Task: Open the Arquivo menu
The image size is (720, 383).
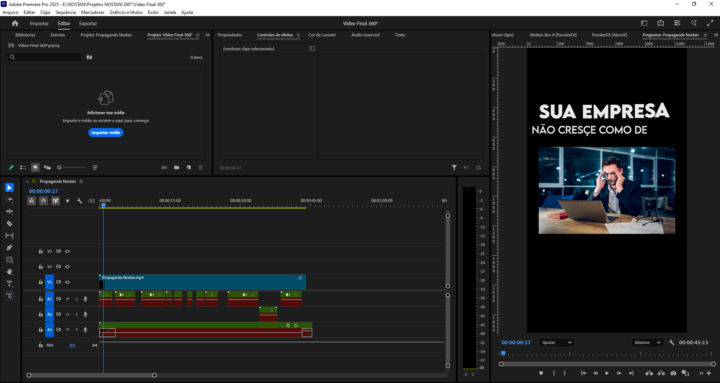Action: [x=11, y=12]
